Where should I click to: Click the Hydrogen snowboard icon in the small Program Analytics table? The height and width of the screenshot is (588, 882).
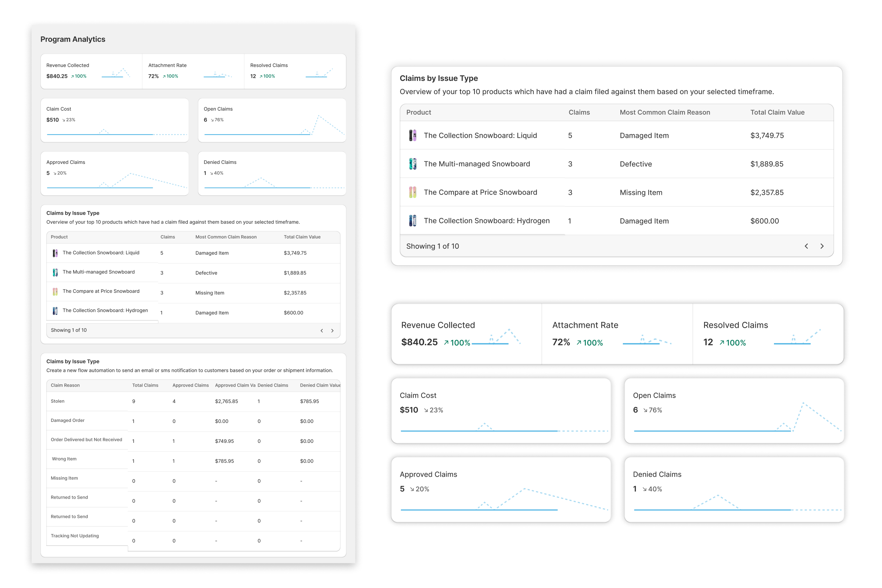point(55,311)
